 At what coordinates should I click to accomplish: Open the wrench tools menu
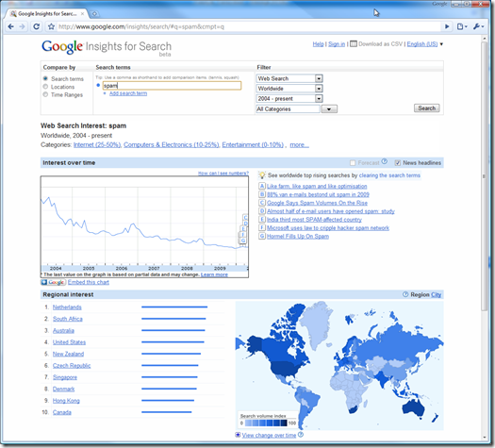(x=478, y=26)
